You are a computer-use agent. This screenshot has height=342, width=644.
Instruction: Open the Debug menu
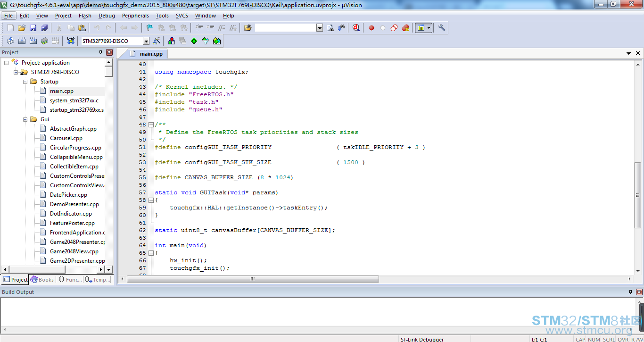107,16
